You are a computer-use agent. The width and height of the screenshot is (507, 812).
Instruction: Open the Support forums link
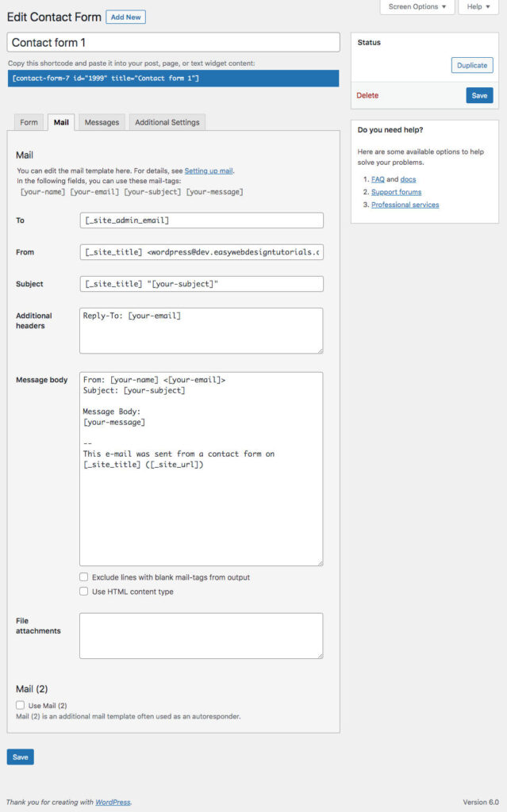[396, 191]
